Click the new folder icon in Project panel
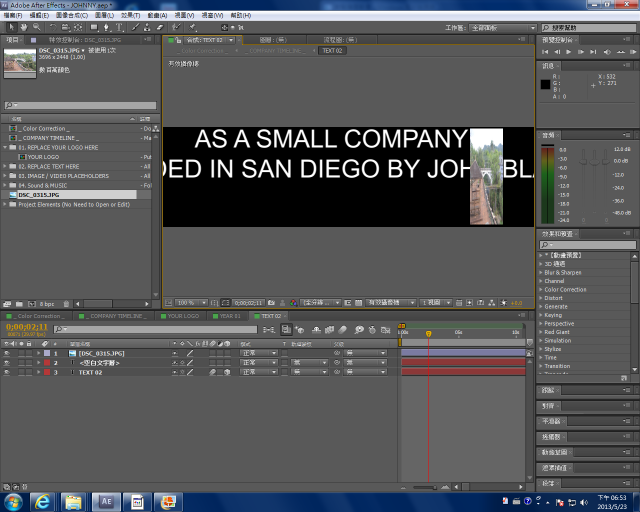 (19, 304)
